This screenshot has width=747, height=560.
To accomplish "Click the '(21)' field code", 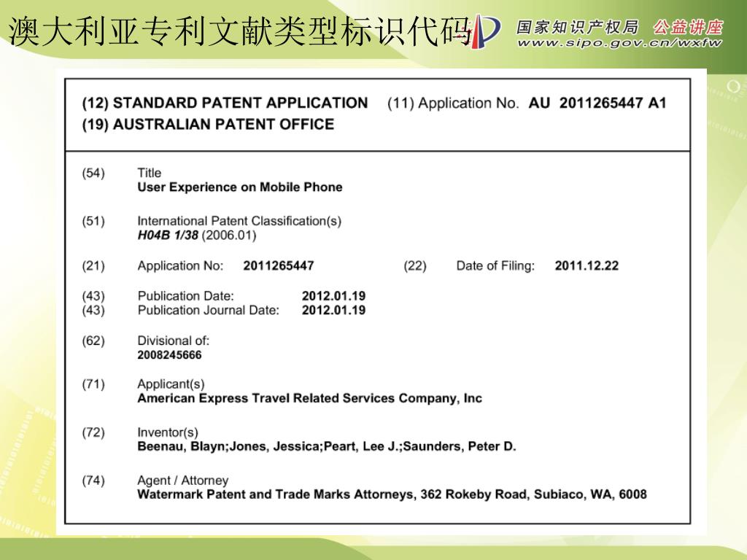I will 93,265.
